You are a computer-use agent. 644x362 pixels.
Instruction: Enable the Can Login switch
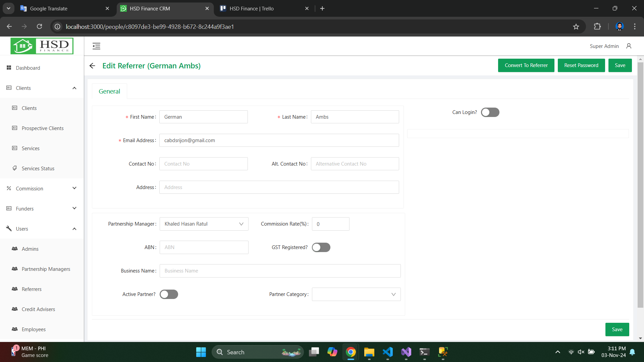pos(490,112)
